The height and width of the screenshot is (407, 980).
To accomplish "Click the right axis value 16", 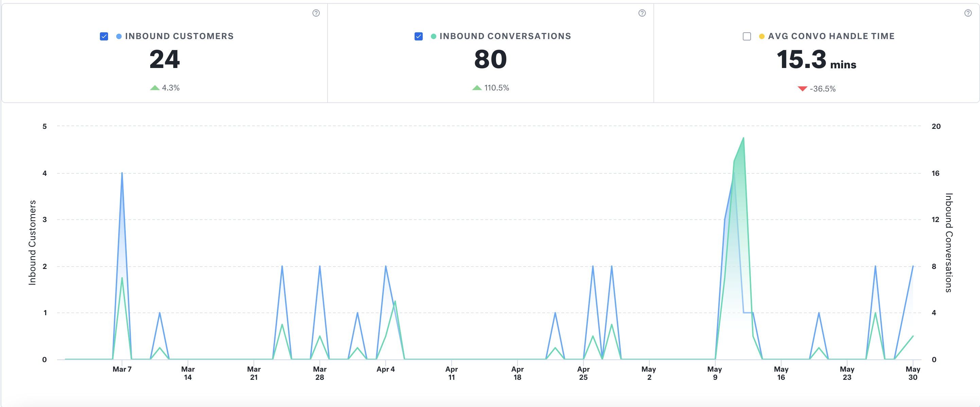I will pos(935,173).
